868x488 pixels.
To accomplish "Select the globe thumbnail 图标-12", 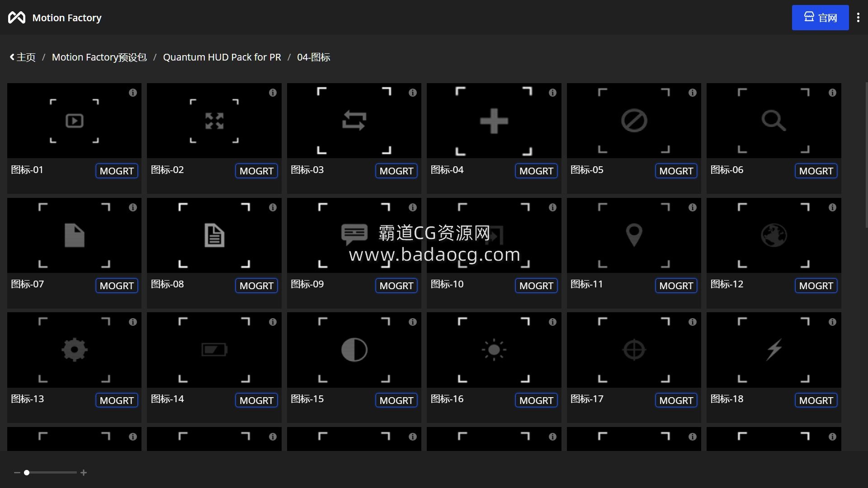I will (x=774, y=235).
